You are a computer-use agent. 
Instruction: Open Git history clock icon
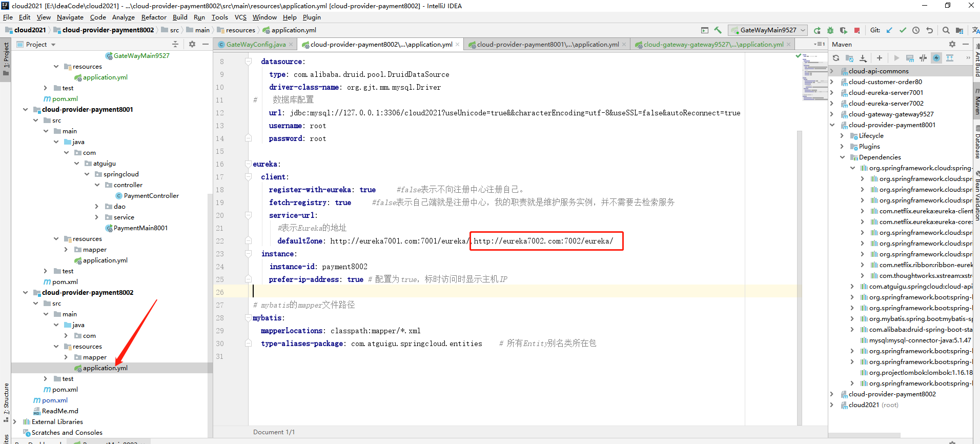[916, 30]
